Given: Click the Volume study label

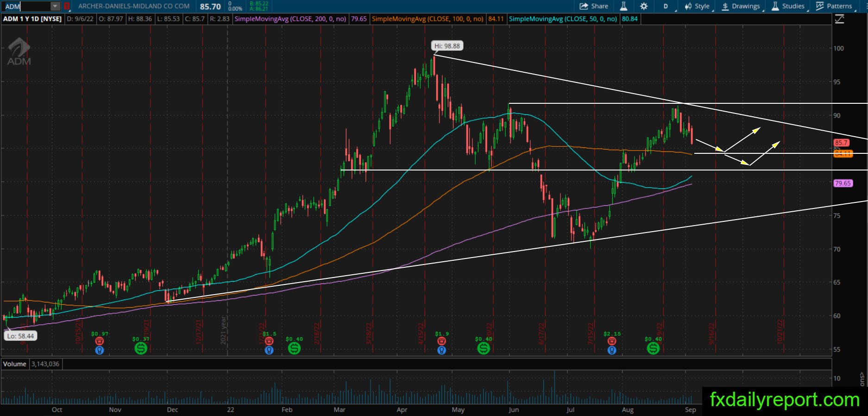Looking at the screenshot, I should (15, 364).
